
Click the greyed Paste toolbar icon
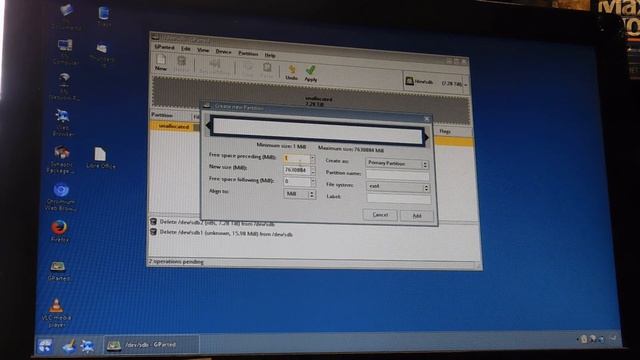[x=267, y=70]
